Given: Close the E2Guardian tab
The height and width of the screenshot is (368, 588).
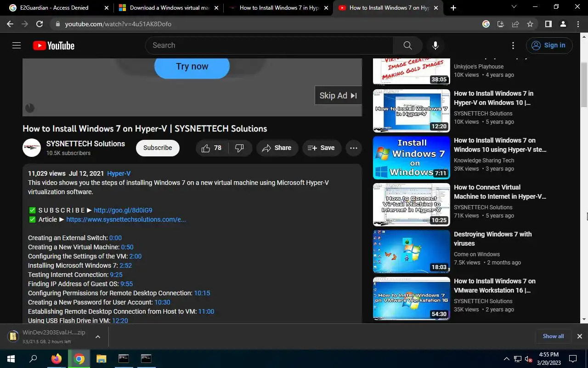Looking at the screenshot, I should pyautogui.click(x=106, y=8).
